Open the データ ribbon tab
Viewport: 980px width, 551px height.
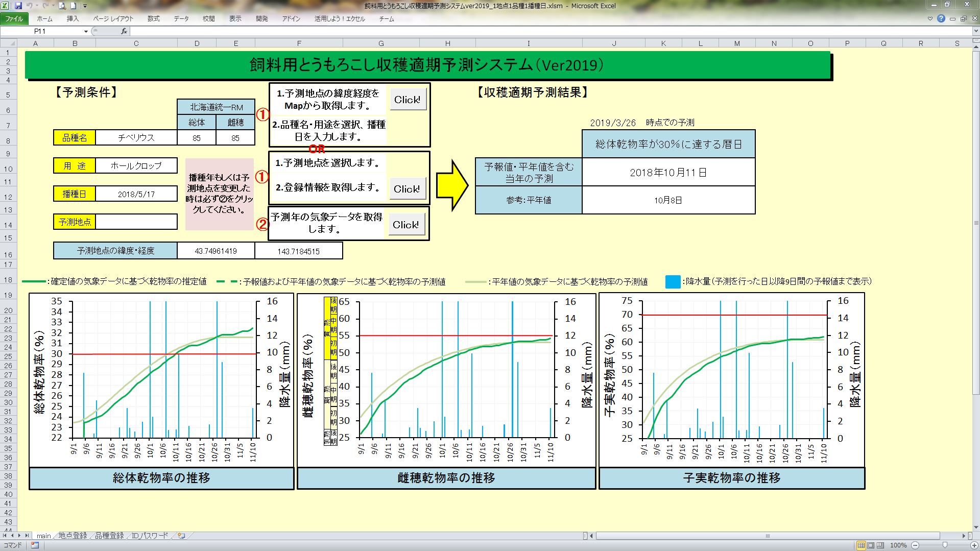coord(181,18)
